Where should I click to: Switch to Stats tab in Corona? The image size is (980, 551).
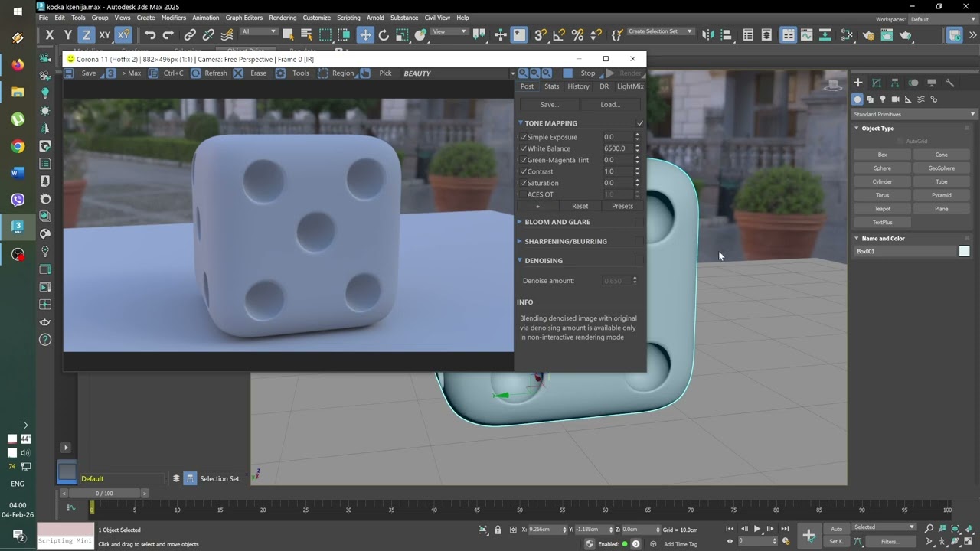pos(551,86)
